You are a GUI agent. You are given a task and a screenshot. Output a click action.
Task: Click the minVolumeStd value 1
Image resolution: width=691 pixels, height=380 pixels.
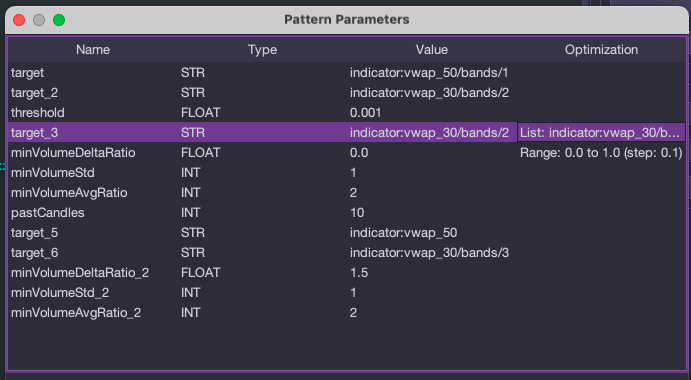point(353,172)
